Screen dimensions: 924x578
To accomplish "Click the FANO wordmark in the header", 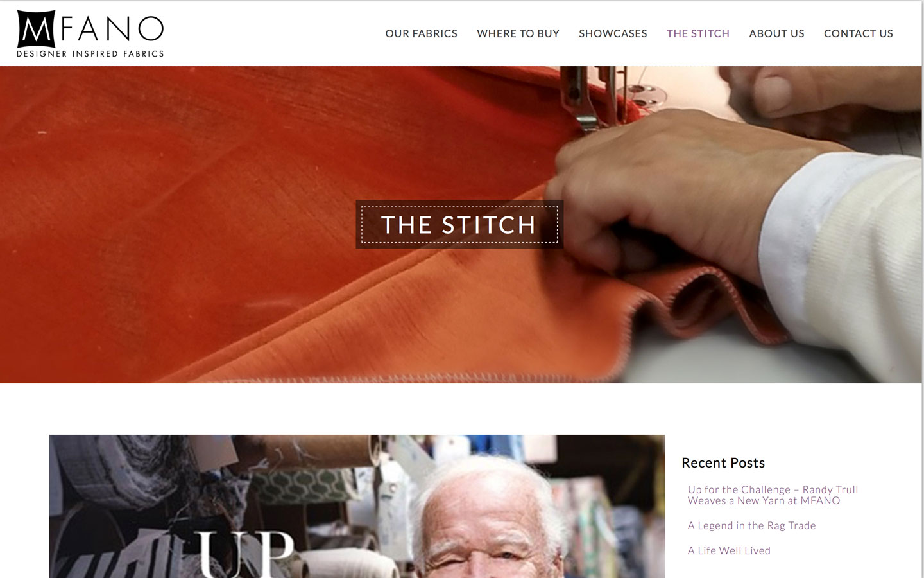I will (112, 29).
